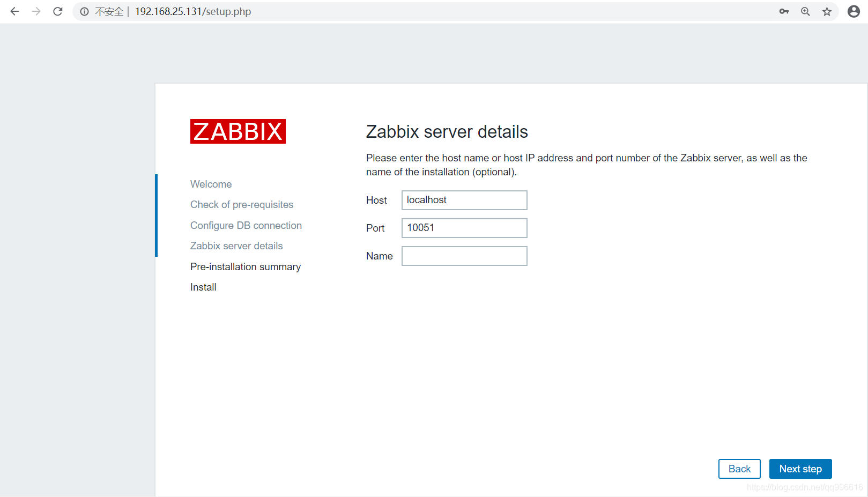Viewport: 868px width, 497px height.
Task: Open saved passwords key icon
Action: click(784, 11)
